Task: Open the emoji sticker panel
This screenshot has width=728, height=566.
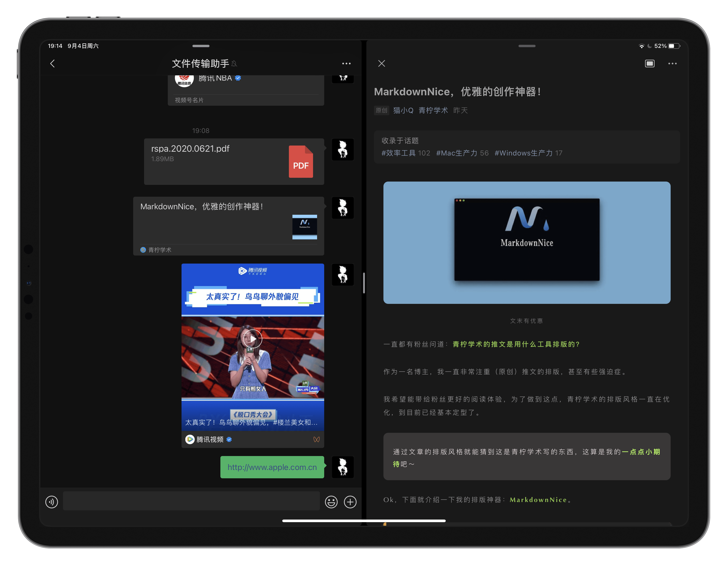Action: 331,502
